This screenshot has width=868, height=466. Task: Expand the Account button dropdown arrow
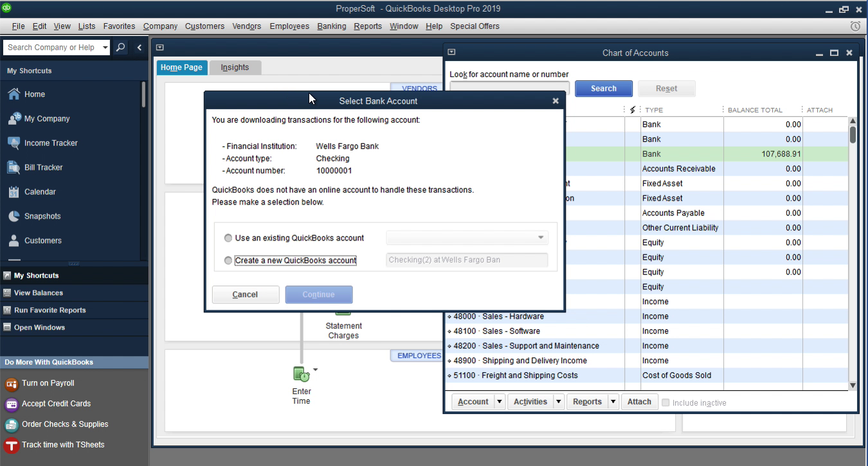click(x=500, y=402)
